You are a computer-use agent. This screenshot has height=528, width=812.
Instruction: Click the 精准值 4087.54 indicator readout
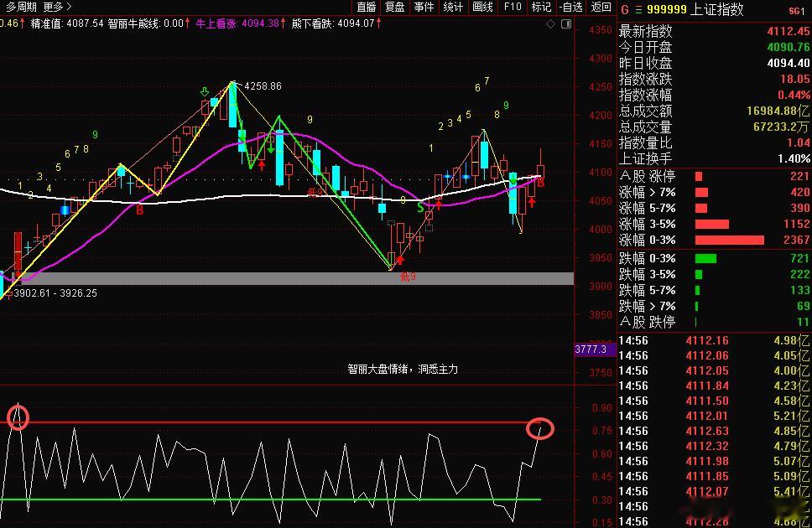coord(67,23)
